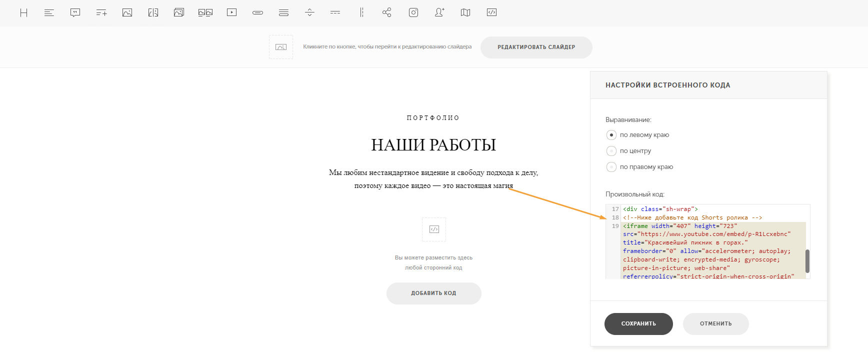
Task: Click the title attribute line in the code
Action: point(685,242)
